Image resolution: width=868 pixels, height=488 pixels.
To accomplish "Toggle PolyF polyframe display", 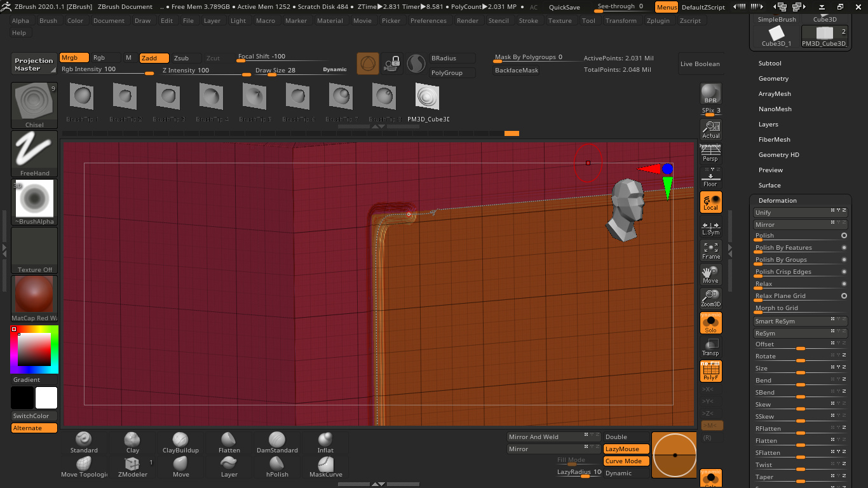I will pyautogui.click(x=711, y=371).
